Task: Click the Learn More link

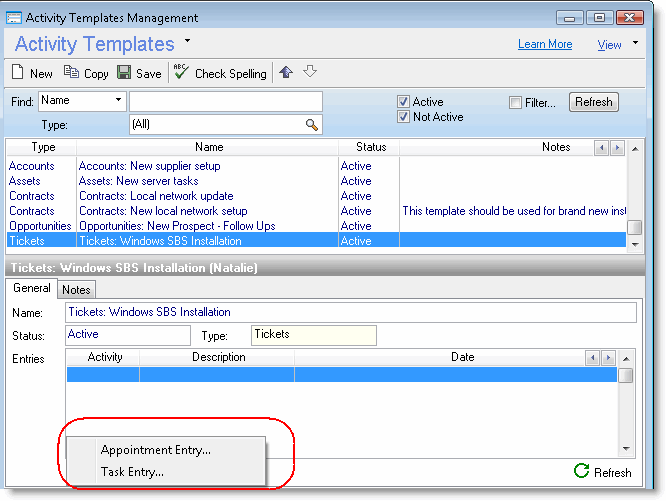Action: point(545,44)
